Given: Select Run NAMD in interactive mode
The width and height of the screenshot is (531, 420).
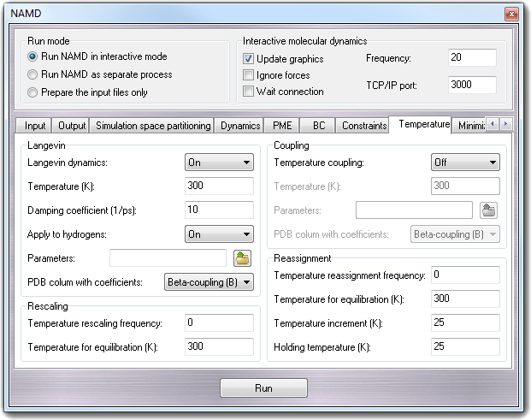Looking at the screenshot, I should (x=33, y=56).
